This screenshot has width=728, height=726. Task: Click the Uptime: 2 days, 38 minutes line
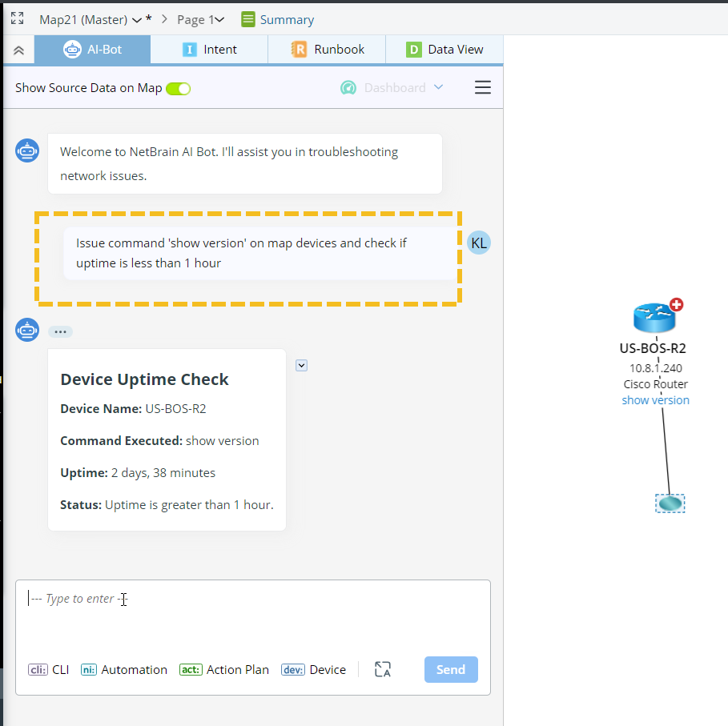tap(138, 473)
